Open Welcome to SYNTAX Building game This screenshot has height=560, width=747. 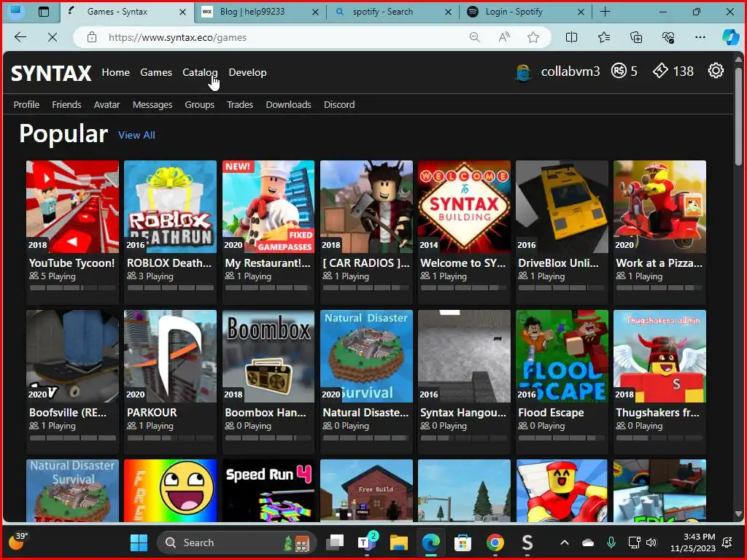pos(464,206)
